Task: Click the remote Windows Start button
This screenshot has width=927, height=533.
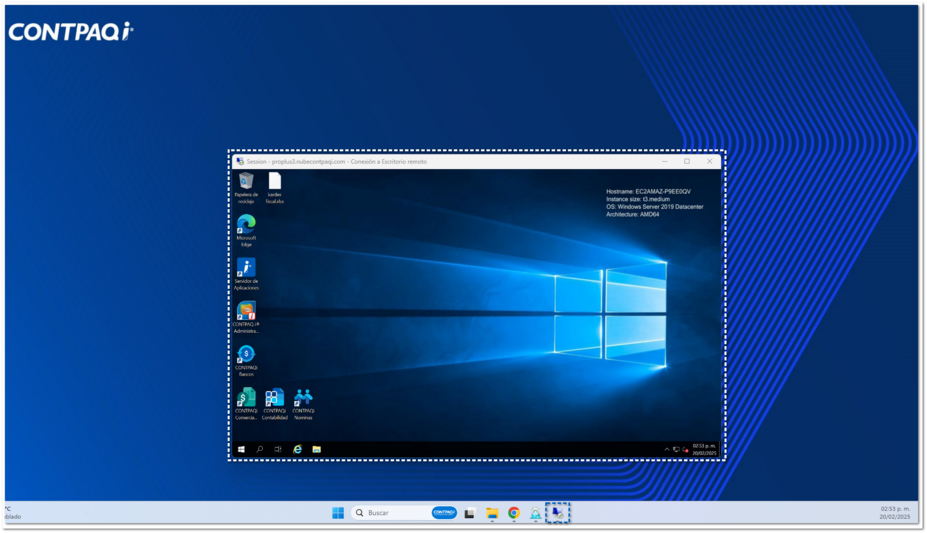Action: point(241,450)
